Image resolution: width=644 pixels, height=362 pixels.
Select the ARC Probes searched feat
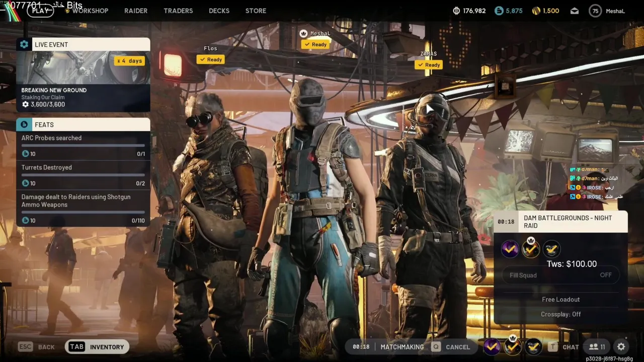83,146
